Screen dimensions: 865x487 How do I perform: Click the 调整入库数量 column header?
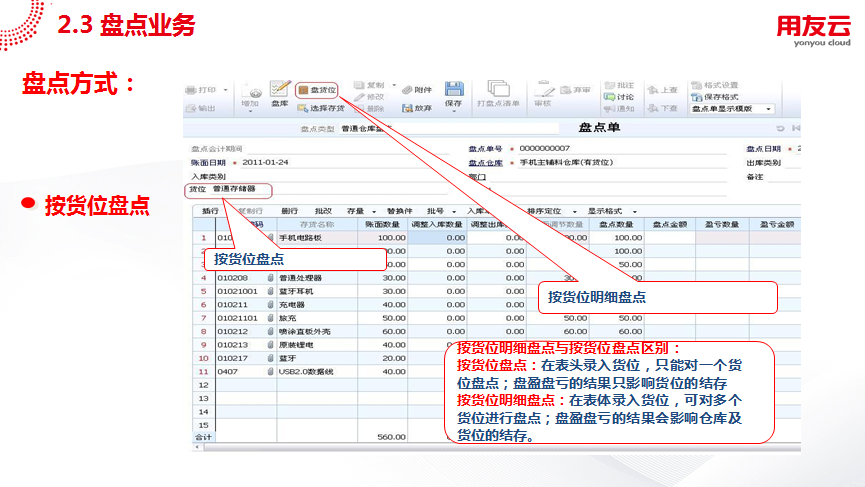click(437, 224)
